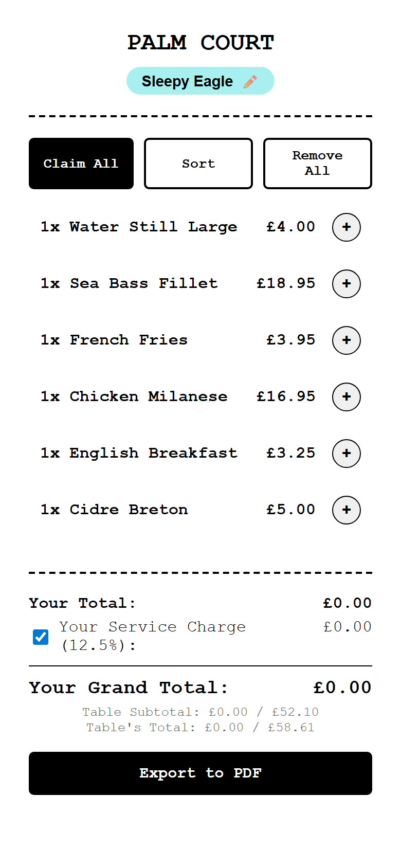Sort the receipt items
401x868 pixels.
pos(198,164)
